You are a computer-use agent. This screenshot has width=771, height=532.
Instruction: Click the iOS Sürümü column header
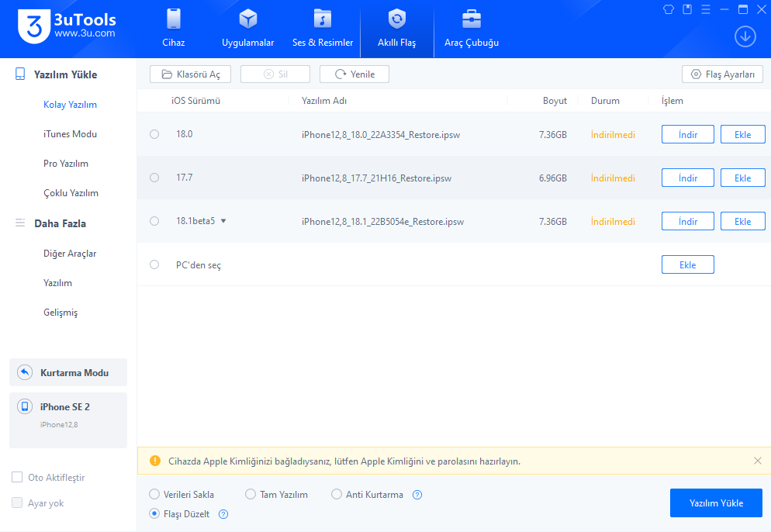tap(195, 101)
